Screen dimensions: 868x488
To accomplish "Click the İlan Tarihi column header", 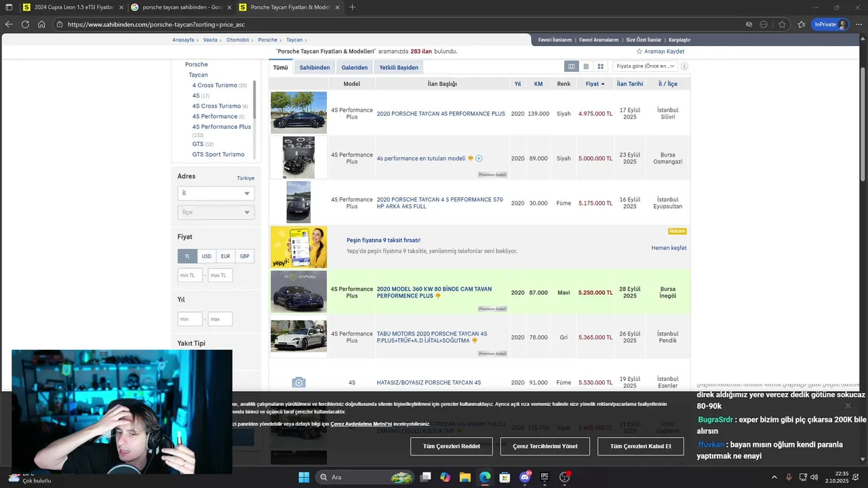I will click(630, 84).
